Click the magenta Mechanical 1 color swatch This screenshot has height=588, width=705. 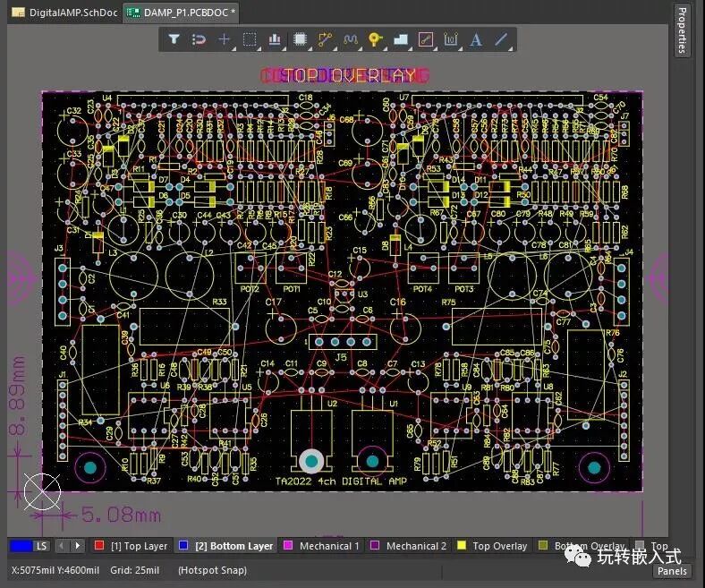coord(288,545)
